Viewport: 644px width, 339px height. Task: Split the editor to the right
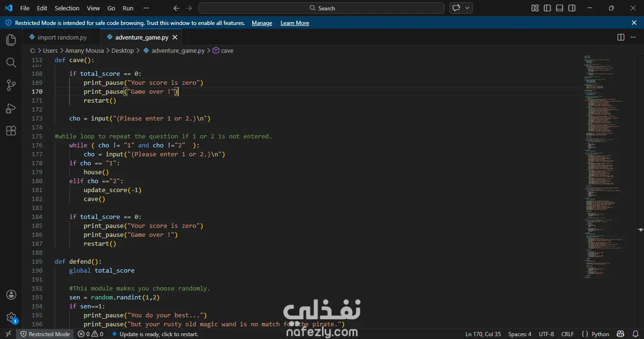[621, 37]
